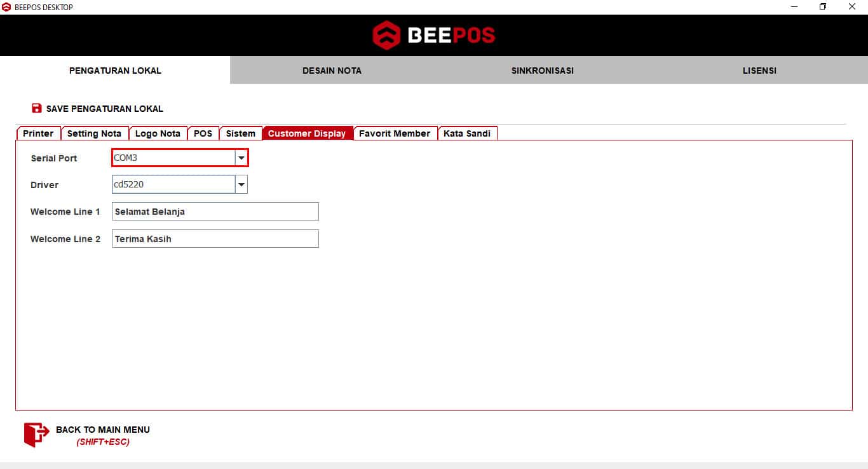The image size is (868, 469).
Task: Switch to LISENSI main tab
Action: (x=759, y=71)
